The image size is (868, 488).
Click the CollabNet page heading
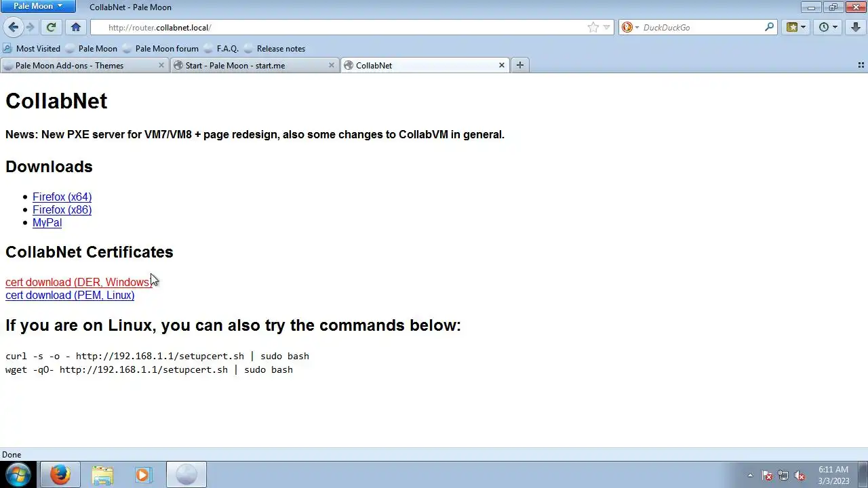tap(56, 101)
